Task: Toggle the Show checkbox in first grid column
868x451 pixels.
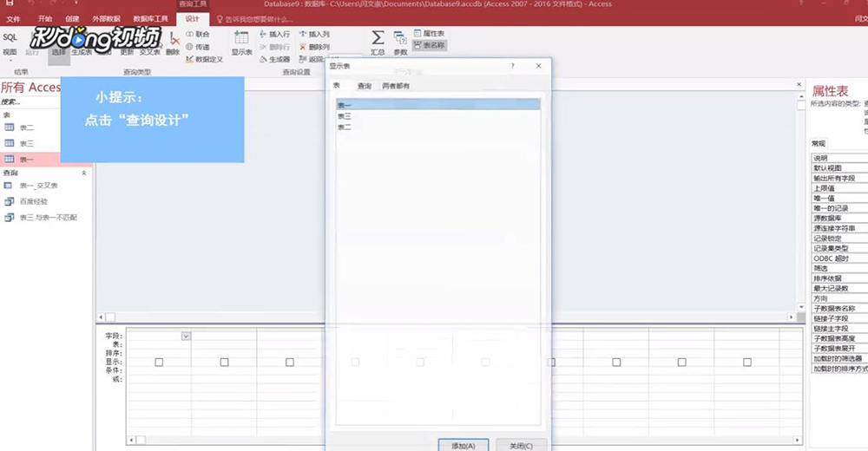Action: 159,362
